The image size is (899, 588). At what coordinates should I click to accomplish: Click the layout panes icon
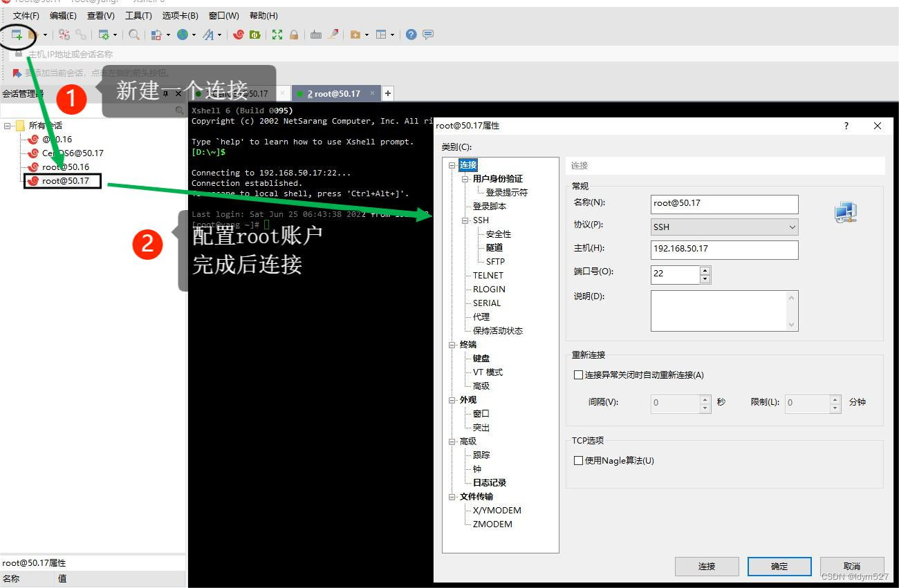[x=381, y=35]
